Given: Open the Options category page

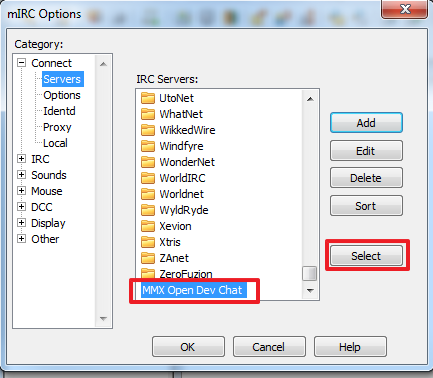Looking at the screenshot, I should (x=62, y=95).
